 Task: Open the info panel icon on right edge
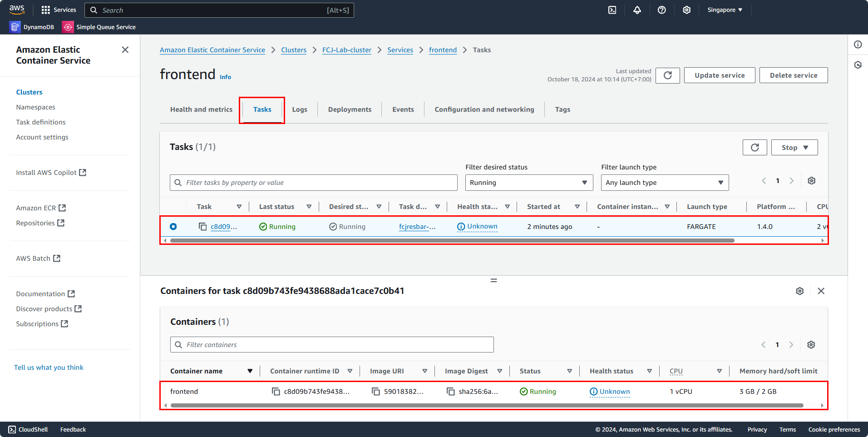pyautogui.click(x=858, y=45)
